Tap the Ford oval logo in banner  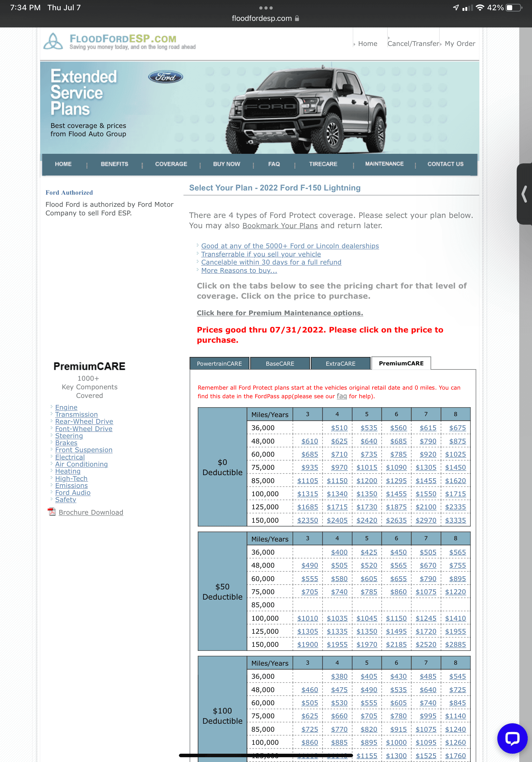(x=166, y=77)
